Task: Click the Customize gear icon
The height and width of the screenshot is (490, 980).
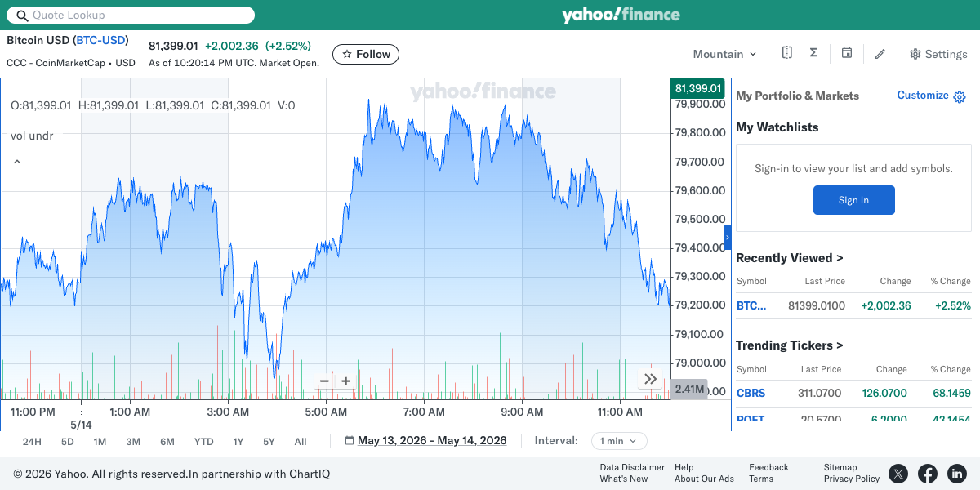Action: tap(960, 96)
